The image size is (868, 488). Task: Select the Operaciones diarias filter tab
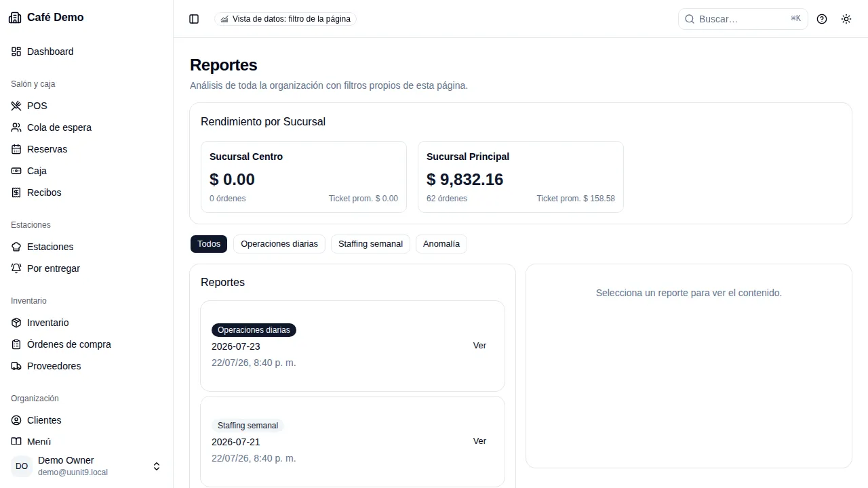coord(279,244)
